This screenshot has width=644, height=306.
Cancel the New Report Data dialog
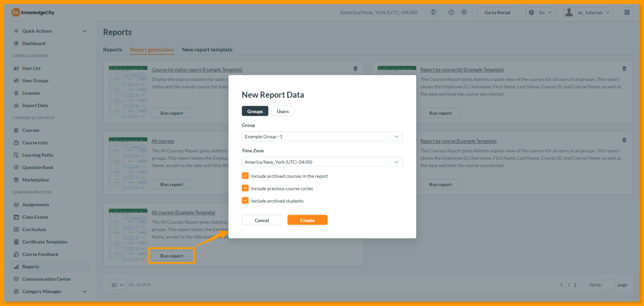pos(262,220)
